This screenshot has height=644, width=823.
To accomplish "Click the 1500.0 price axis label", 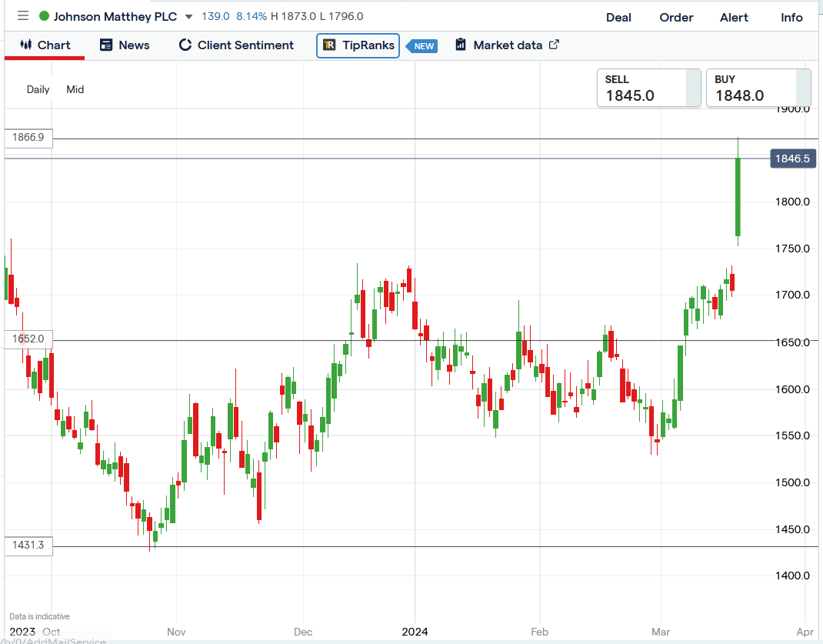I will click(792, 482).
